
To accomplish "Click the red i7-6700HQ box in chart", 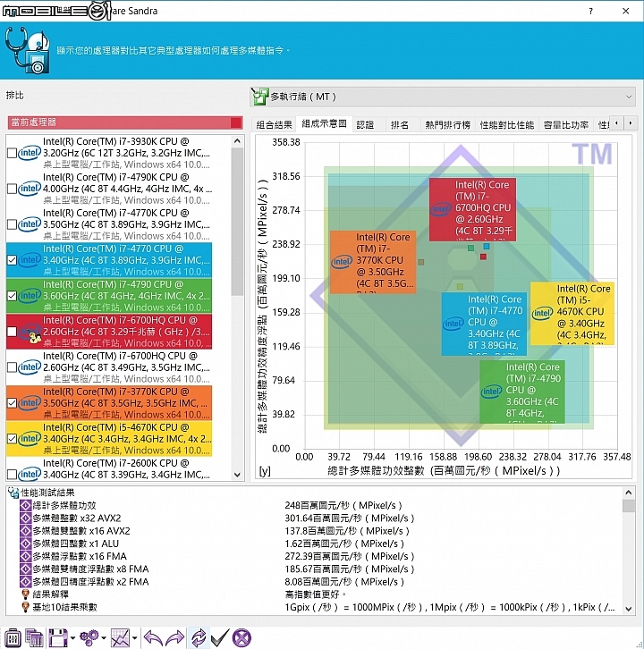I will pyautogui.click(x=472, y=209).
